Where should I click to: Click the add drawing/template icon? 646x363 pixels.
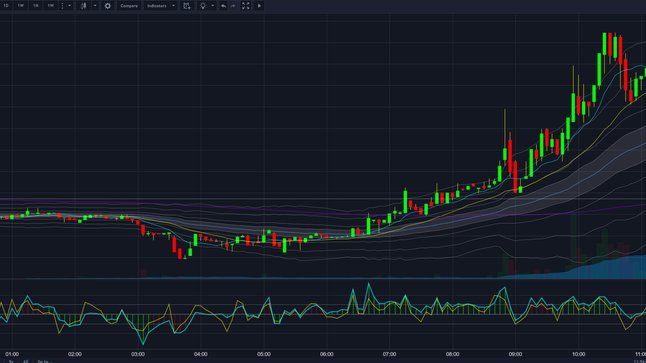pos(187,6)
